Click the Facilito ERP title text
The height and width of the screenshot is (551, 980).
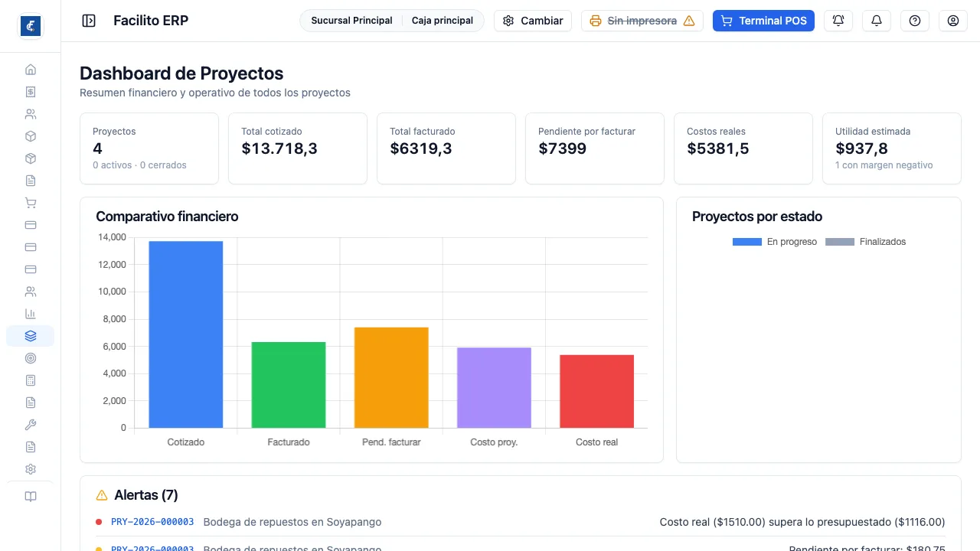(151, 21)
